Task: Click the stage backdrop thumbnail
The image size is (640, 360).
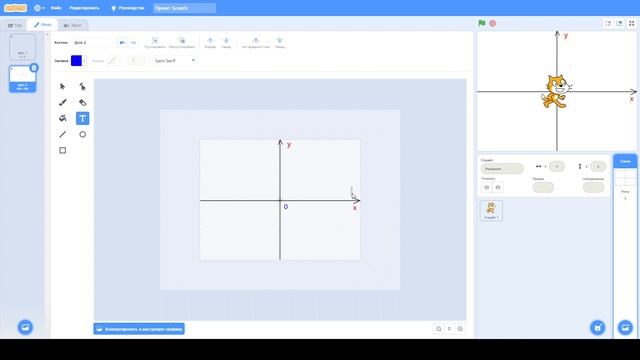Action: pyautogui.click(x=625, y=178)
